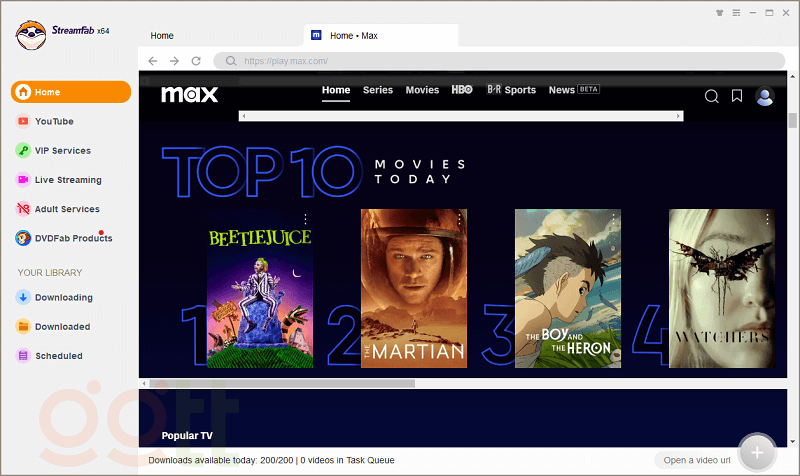Viewport: 800px width, 476px height.
Task: Open the StreamFab hamburger menu
Action: (736, 13)
